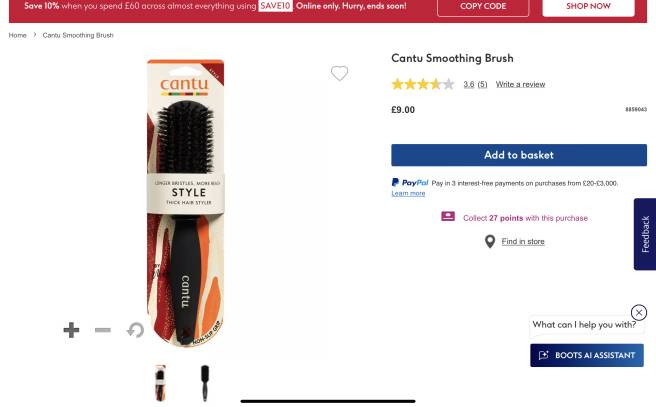
Task: Click Find in store link
Action: [x=523, y=241]
